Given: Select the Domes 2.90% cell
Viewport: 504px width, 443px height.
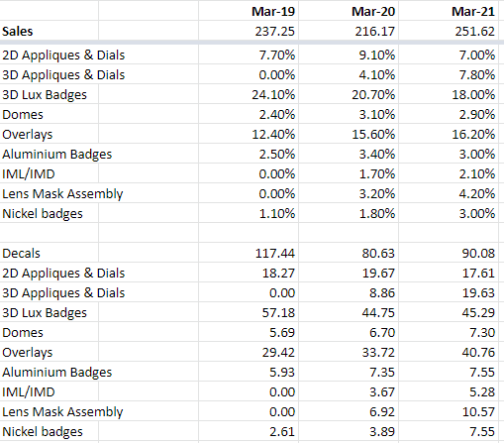Looking at the screenshot, I should coord(449,114).
